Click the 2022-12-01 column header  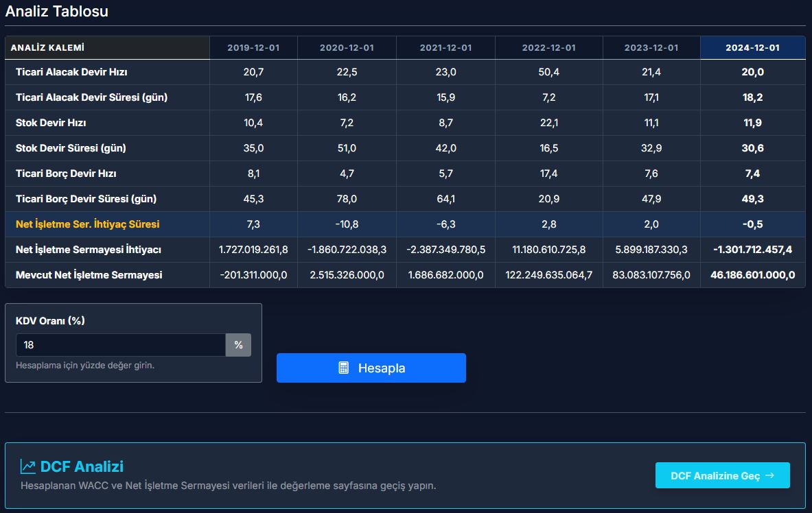coord(548,47)
